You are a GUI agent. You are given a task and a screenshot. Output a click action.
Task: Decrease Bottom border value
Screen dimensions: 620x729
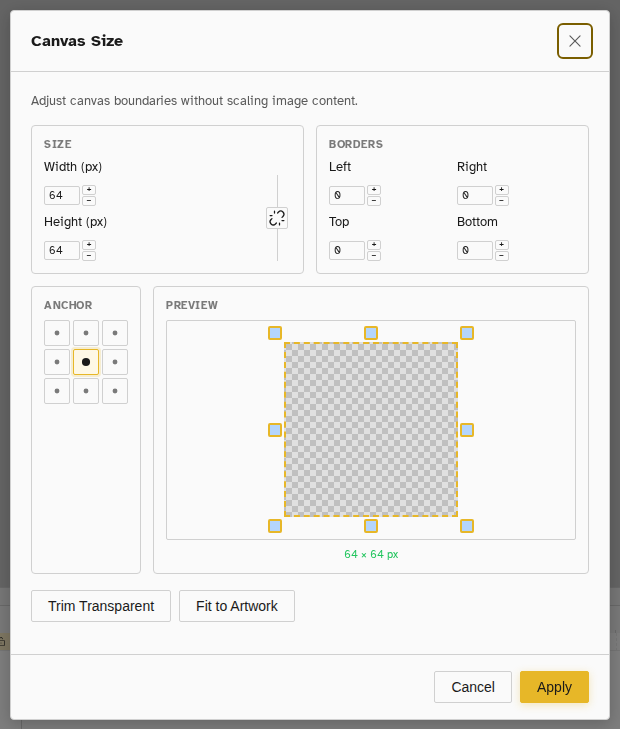(501, 256)
